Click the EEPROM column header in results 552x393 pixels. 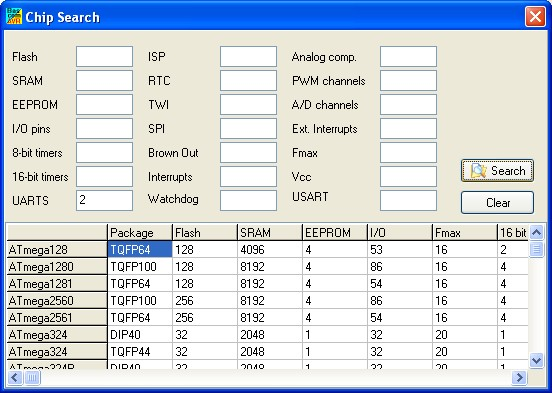tap(335, 232)
